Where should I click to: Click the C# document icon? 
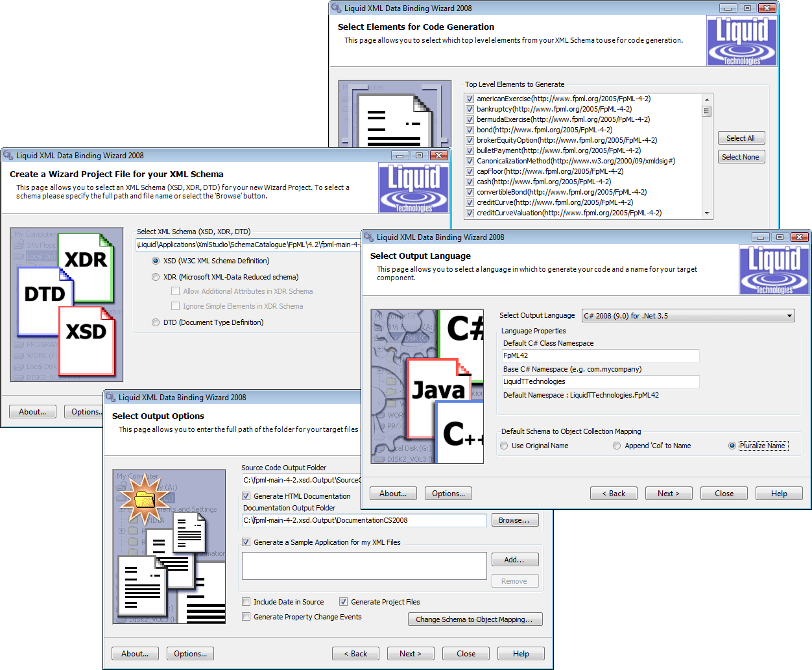(x=462, y=333)
